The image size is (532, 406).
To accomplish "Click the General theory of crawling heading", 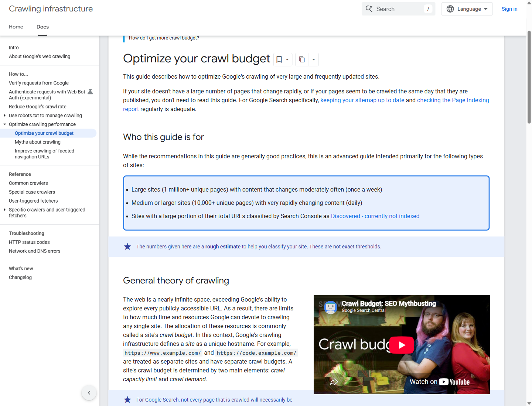I will click(176, 281).
